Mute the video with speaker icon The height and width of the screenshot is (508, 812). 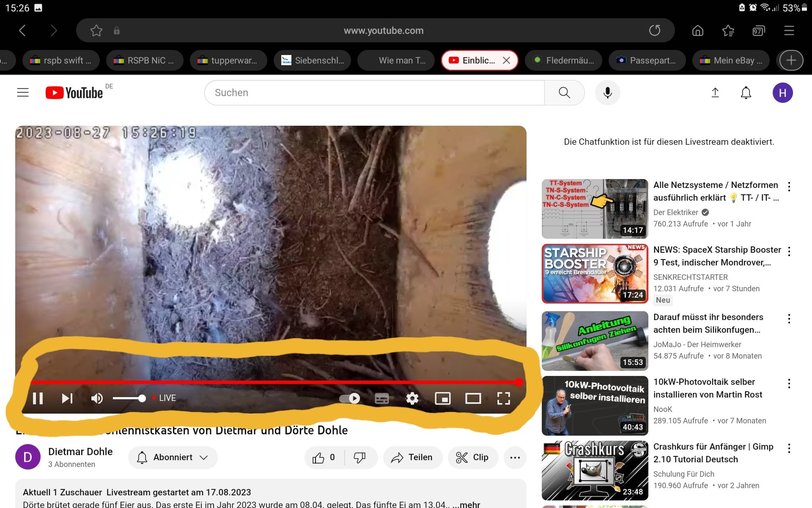coord(97,398)
